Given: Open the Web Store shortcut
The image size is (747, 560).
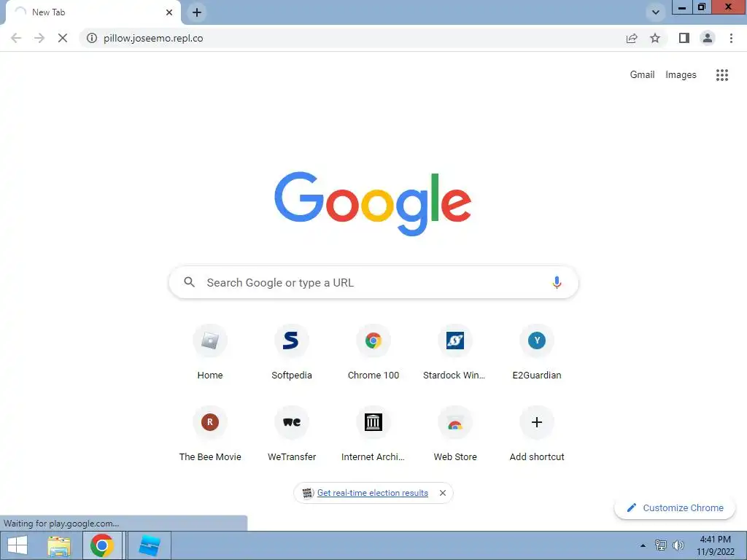Looking at the screenshot, I should click(x=455, y=435).
